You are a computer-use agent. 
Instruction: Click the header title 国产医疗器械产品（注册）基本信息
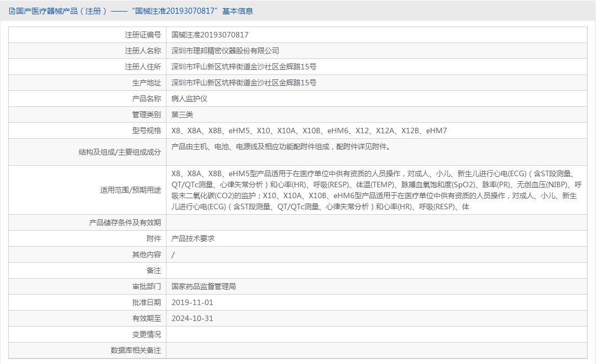pyautogui.click(x=135, y=12)
